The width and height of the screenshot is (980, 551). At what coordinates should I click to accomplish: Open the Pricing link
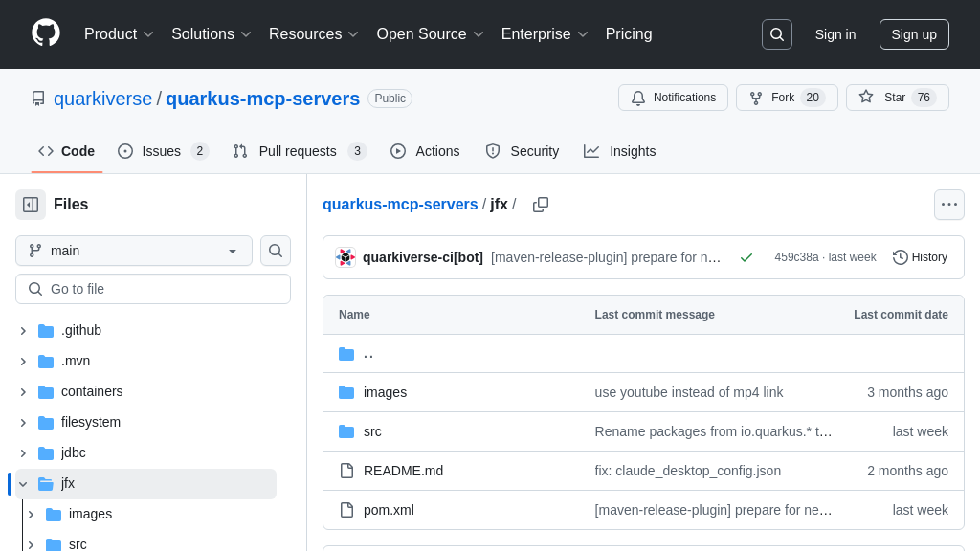(x=629, y=33)
